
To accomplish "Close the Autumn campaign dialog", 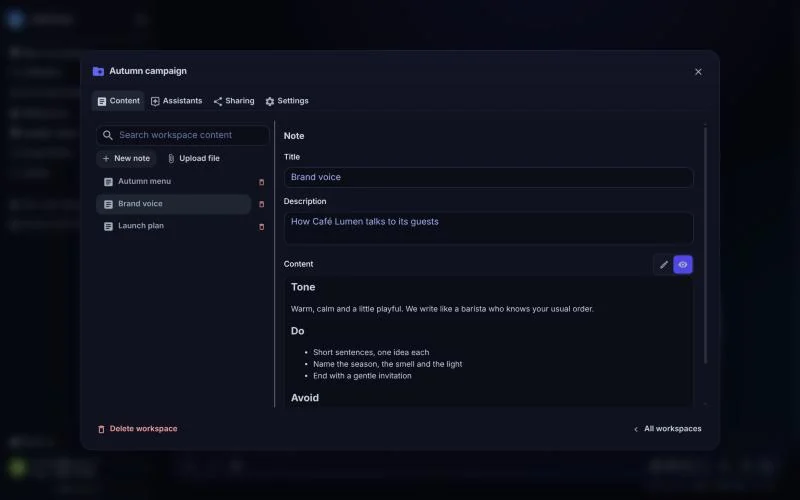I will click(x=698, y=72).
